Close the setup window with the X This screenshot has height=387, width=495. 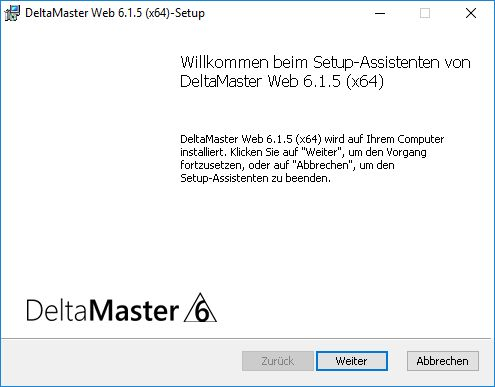(x=471, y=13)
